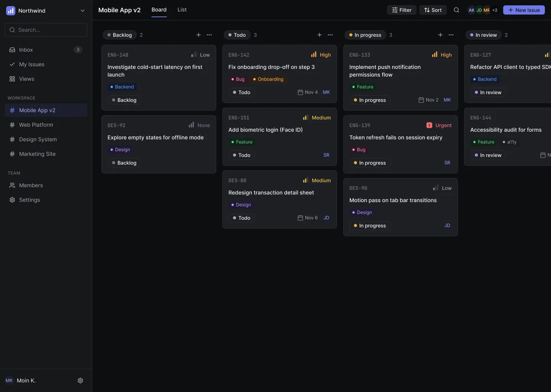
Task: Focus the sidebar Search field
Action: [x=46, y=30]
